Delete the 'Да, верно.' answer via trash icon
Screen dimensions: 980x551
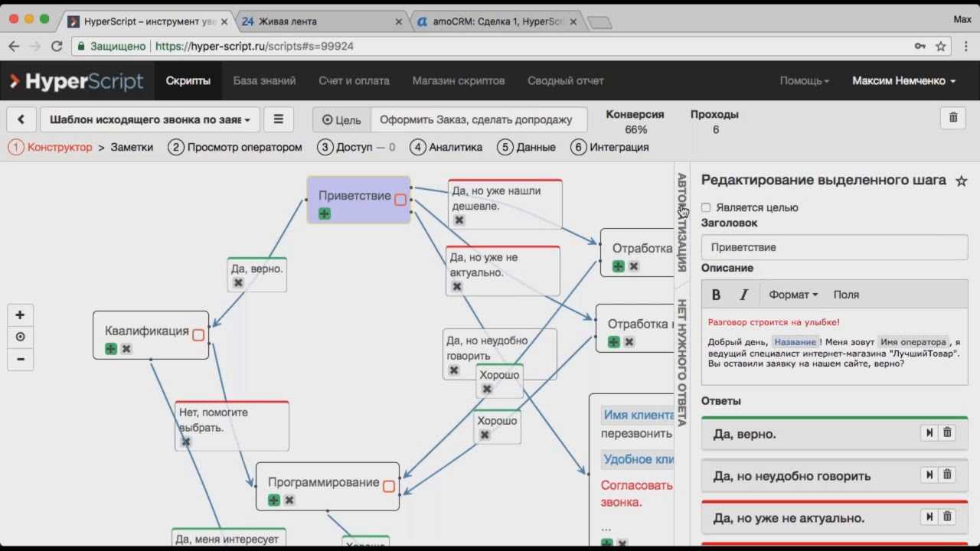pyautogui.click(x=947, y=432)
